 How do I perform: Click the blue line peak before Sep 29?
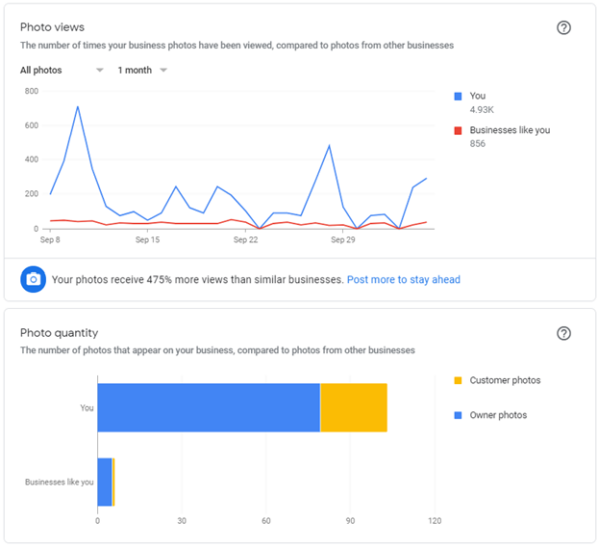tap(329, 146)
